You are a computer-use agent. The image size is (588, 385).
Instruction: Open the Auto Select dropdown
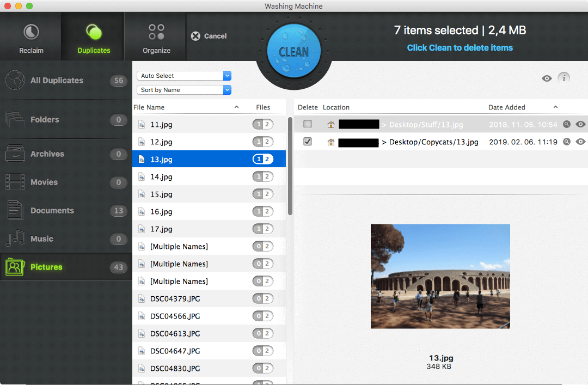point(184,76)
